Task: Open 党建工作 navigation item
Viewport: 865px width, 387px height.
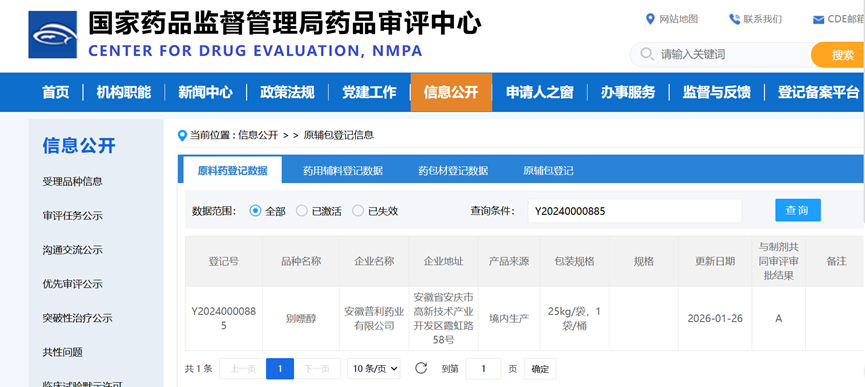Action: [x=369, y=92]
